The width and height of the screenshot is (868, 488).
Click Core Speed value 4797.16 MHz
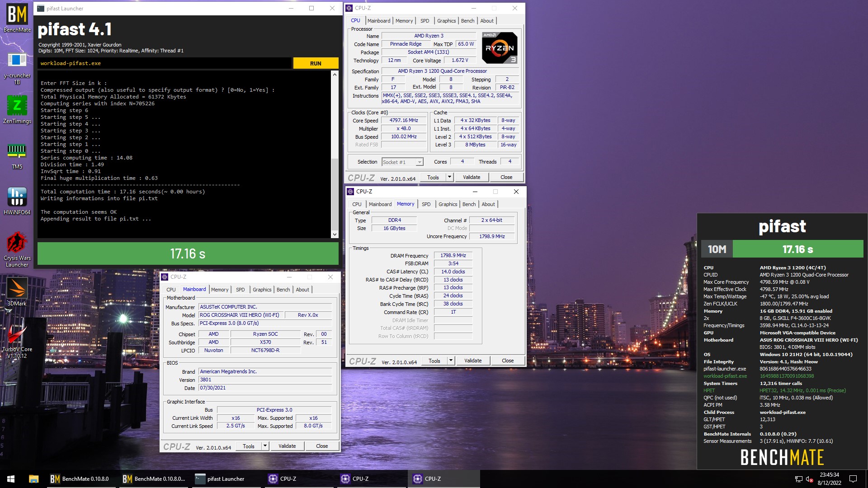click(404, 121)
